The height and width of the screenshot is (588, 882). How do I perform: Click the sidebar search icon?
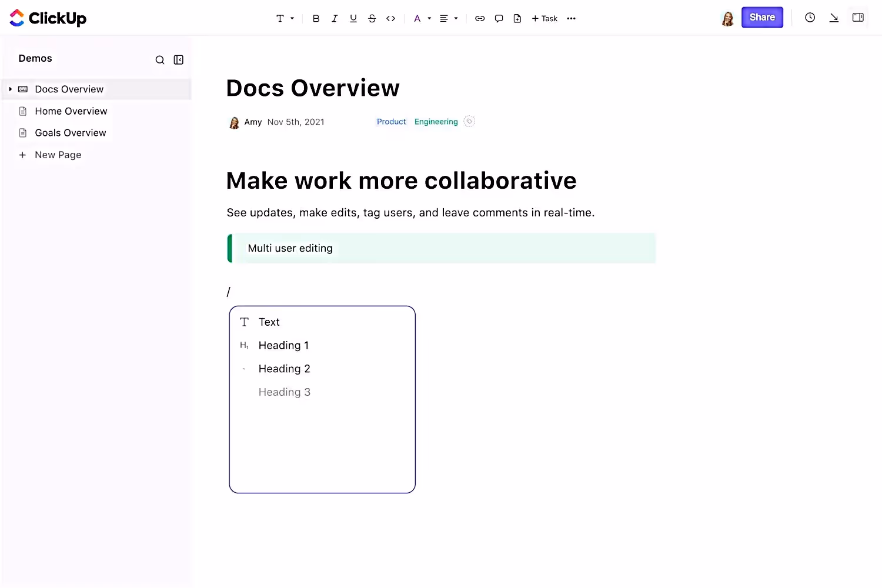click(160, 59)
